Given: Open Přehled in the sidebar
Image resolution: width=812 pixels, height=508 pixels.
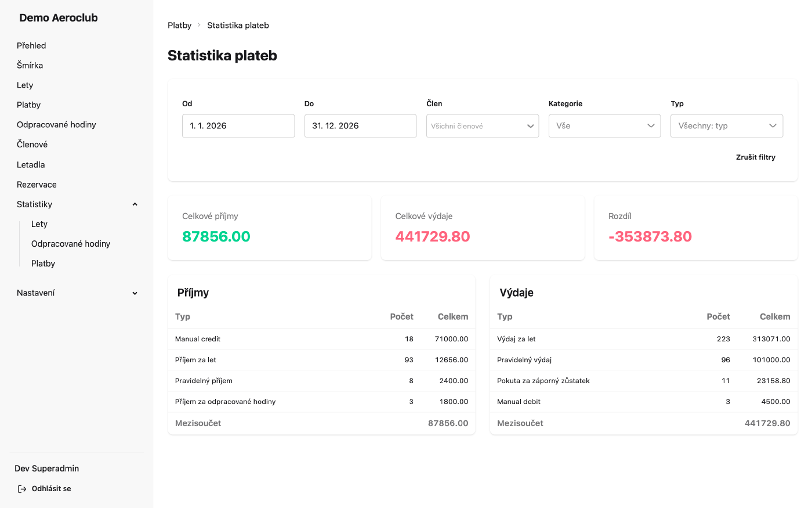Looking at the screenshot, I should coord(31,45).
